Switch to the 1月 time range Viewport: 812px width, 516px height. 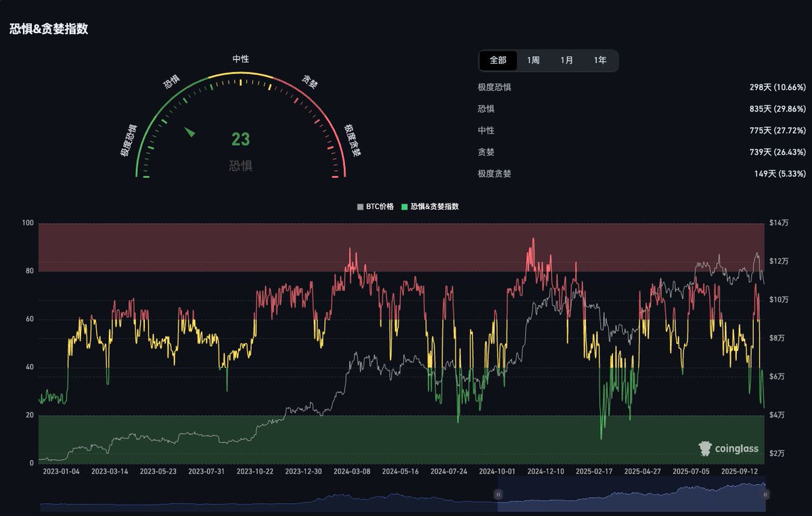[566, 60]
